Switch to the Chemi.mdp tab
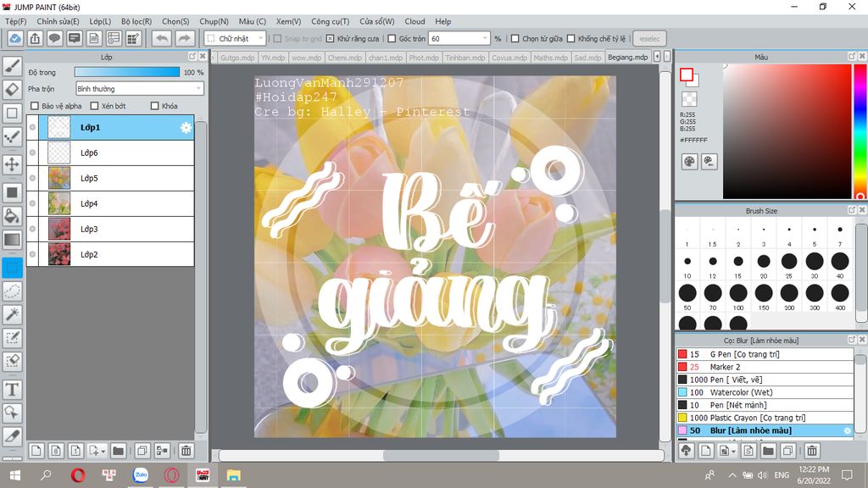The width and height of the screenshot is (868, 488). (x=344, y=57)
